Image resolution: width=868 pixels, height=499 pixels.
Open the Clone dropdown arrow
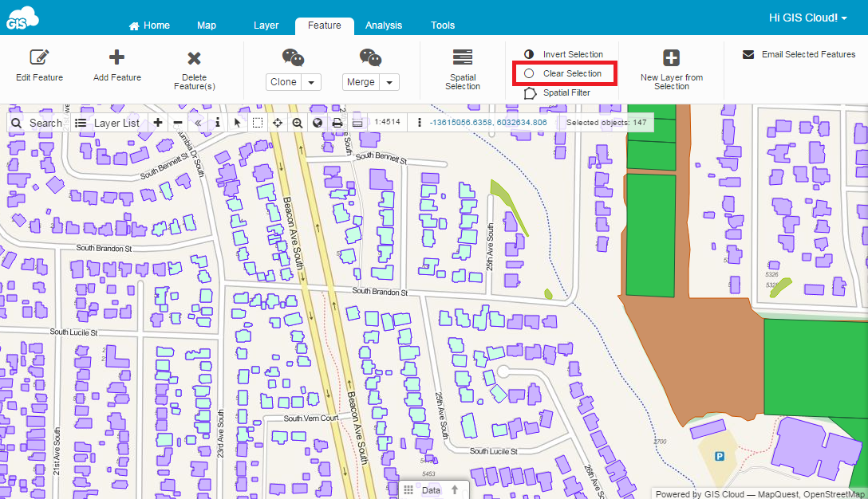(311, 82)
